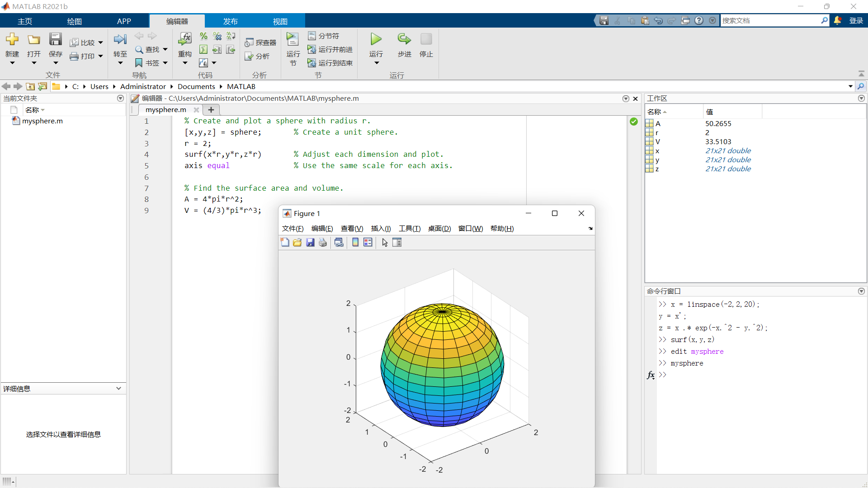The height and width of the screenshot is (488, 868).
Task: Click the 步进 (Step) icon
Action: tap(404, 39)
